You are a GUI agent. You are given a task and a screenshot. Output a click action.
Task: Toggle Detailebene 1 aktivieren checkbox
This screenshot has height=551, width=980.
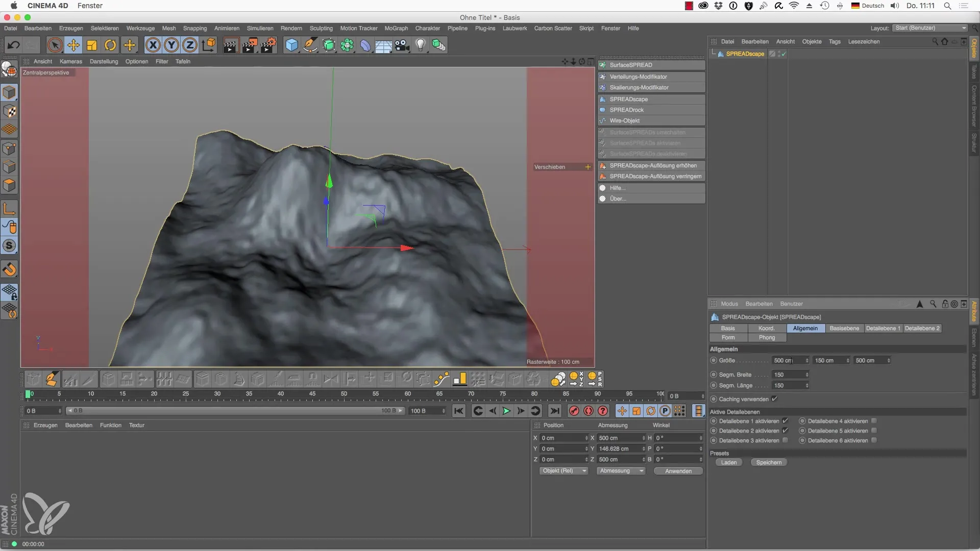785,421
